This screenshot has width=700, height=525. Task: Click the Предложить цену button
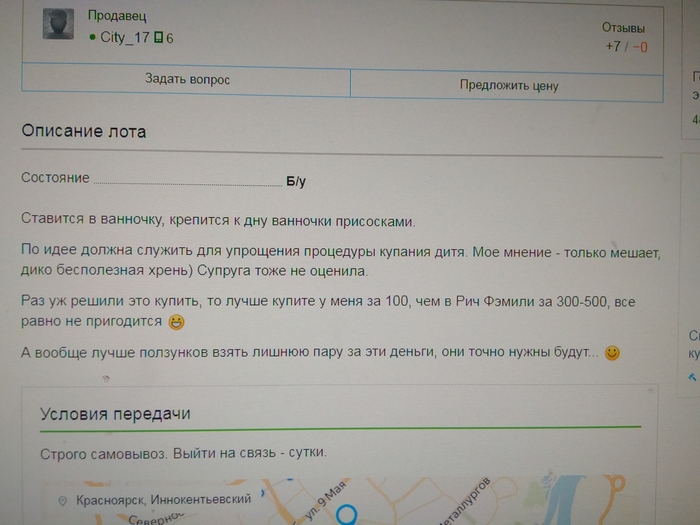[508, 85]
